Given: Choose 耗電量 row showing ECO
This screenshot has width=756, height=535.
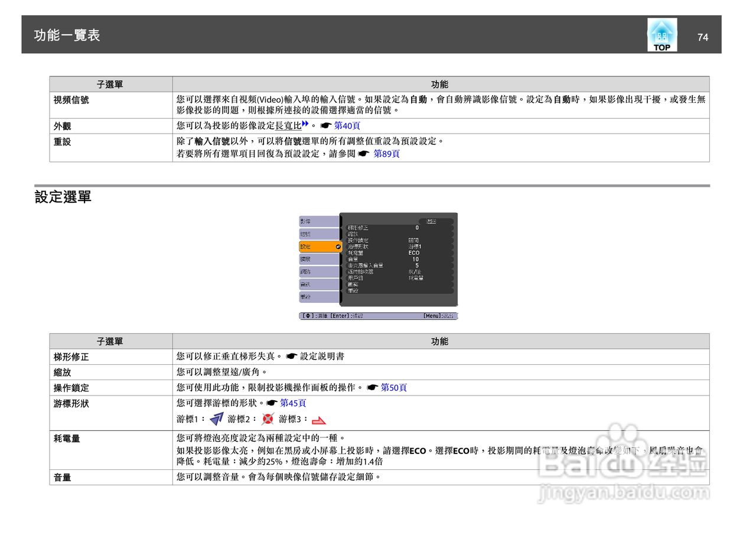Looking at the screenshot, I should pos(399,253).
